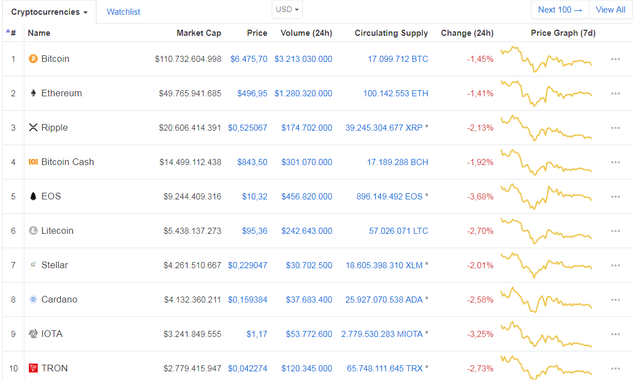Click the Litecoin logo icon
This screenshot has width=640, height=380.
pos(33,231)
